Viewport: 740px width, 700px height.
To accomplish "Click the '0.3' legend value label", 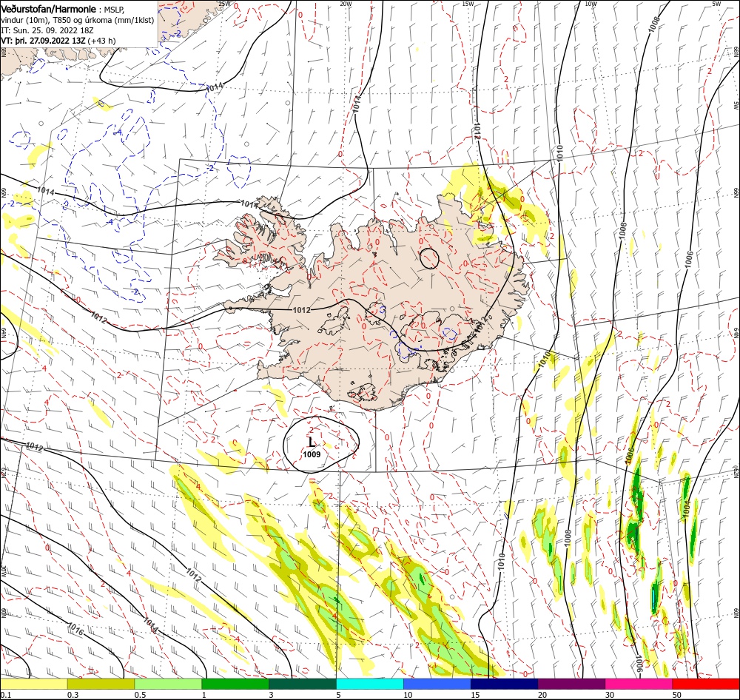I will [x=73, y=695].
